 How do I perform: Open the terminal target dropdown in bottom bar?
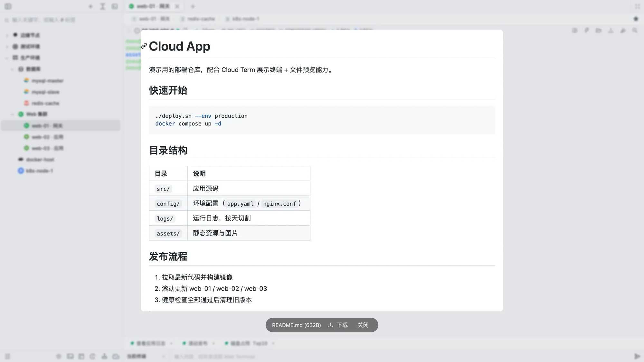pos(147,356)
